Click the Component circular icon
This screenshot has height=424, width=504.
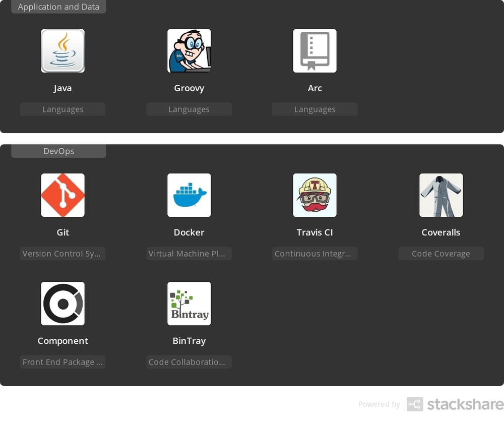coord(62,304)
